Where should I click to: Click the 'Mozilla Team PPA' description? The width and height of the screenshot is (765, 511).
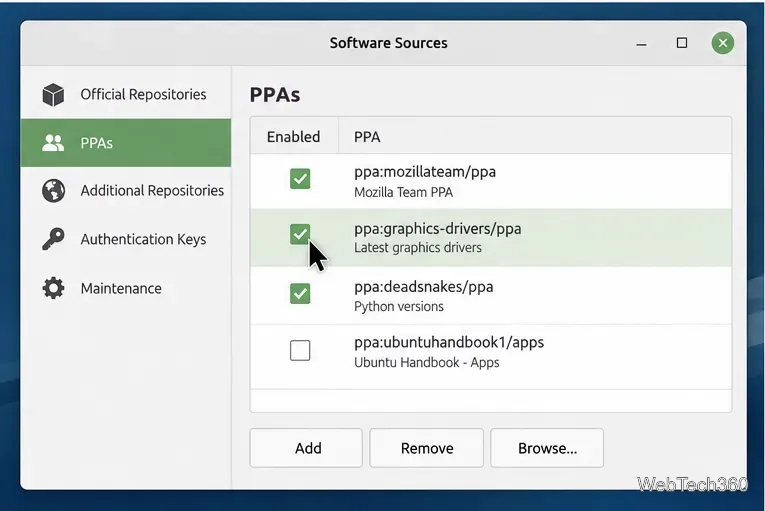403,192
